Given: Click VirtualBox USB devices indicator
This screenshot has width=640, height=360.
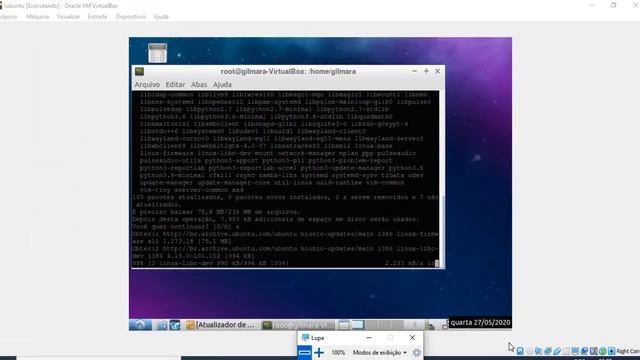Looking at the screenshot, I should pyautogui.click(x=557, y=351).
